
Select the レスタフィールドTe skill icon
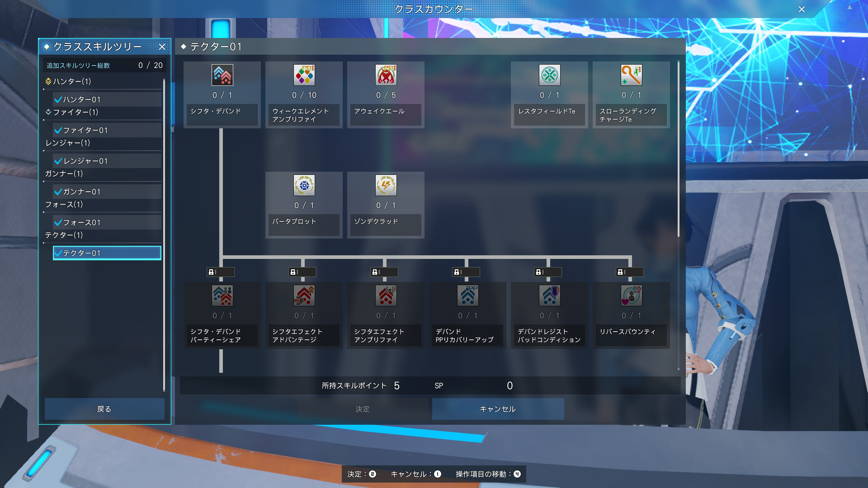(549, 75)
